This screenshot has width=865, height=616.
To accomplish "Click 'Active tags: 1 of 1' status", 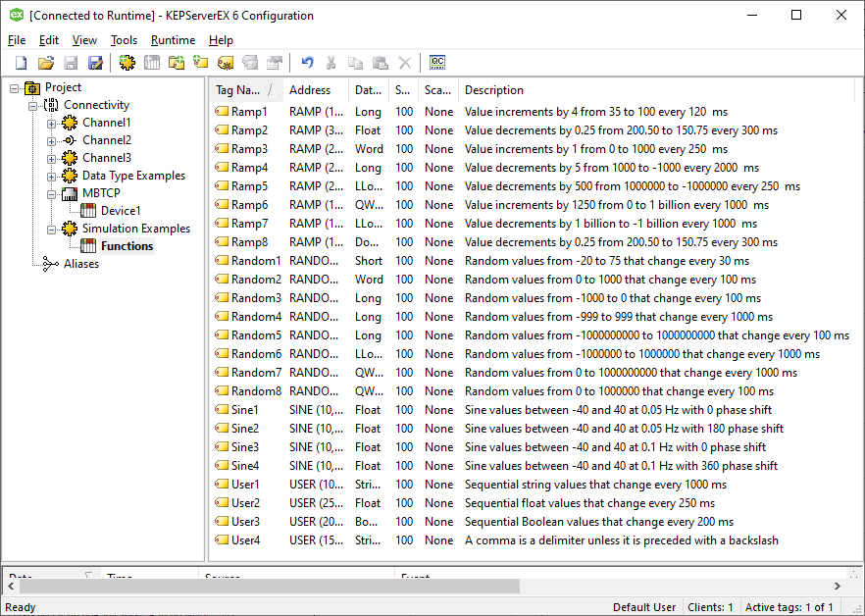I will click(x=789, y=607).
